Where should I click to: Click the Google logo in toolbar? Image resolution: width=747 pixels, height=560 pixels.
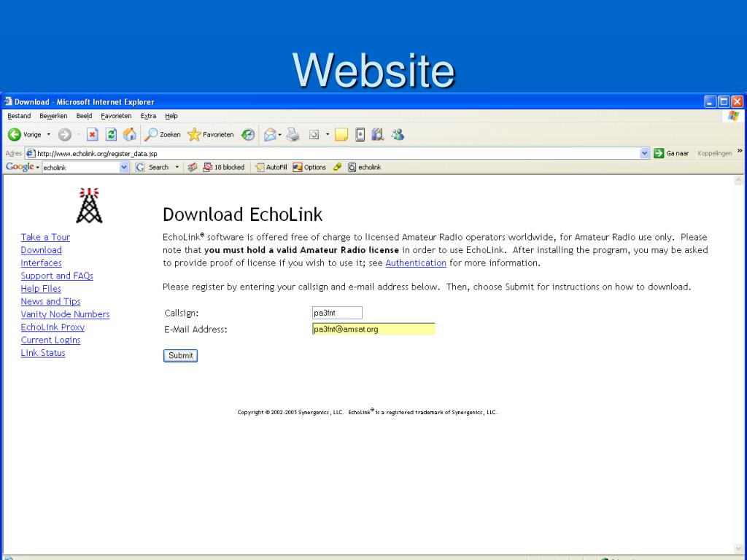[20, 167]
